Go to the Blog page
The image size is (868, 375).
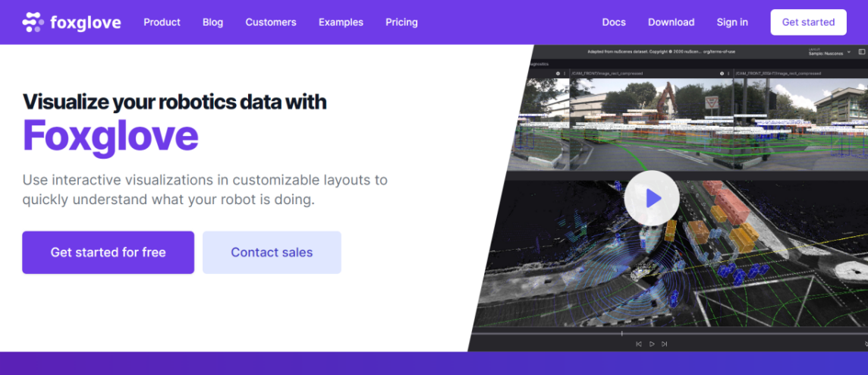click(212, 22)
